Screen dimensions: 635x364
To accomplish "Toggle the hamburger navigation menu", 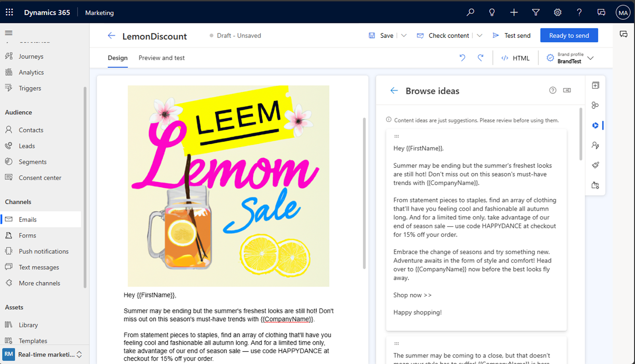I will pos(9,33).
